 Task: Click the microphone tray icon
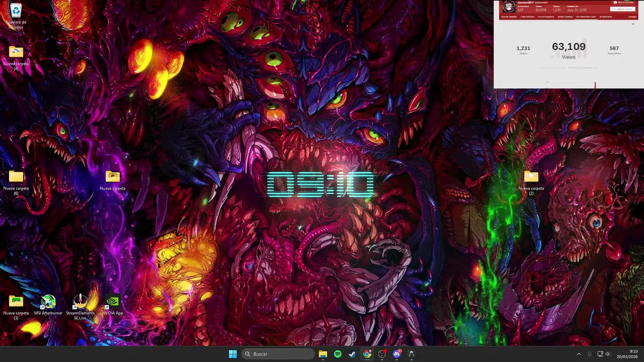590,354
